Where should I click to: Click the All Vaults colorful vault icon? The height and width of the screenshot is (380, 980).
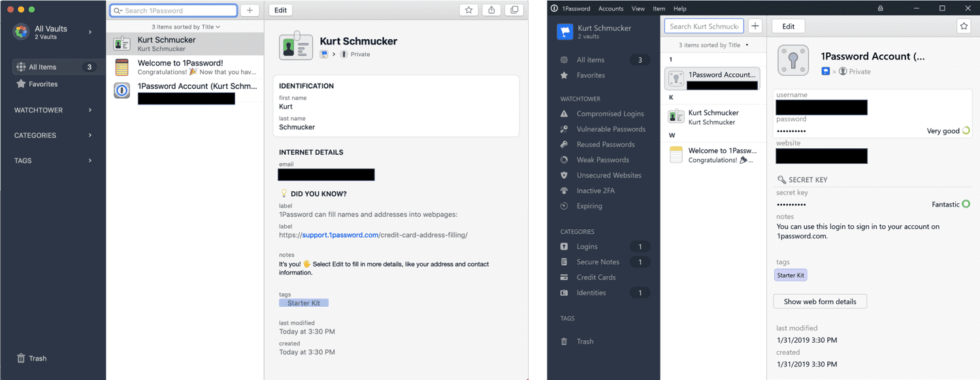click(x=22, y=32)
